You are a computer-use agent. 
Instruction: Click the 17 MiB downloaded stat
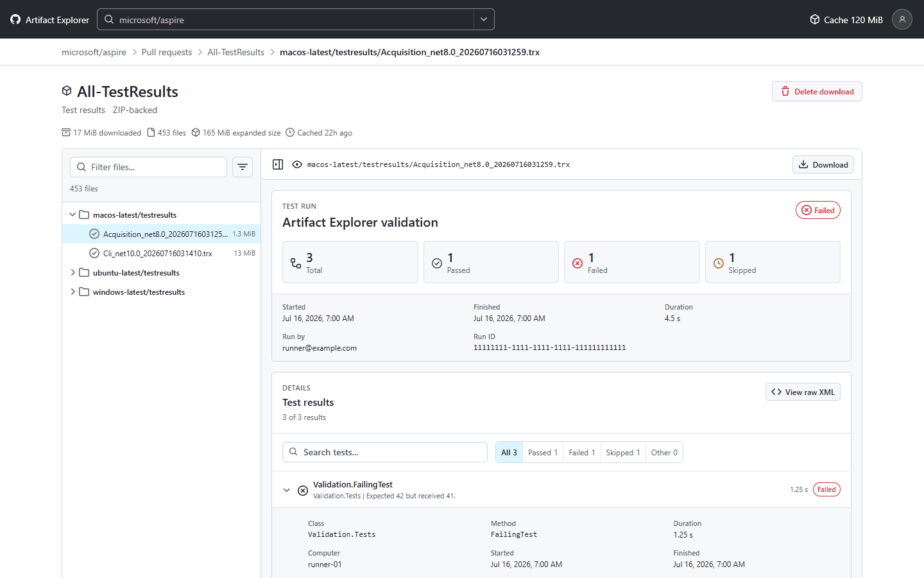101,133
